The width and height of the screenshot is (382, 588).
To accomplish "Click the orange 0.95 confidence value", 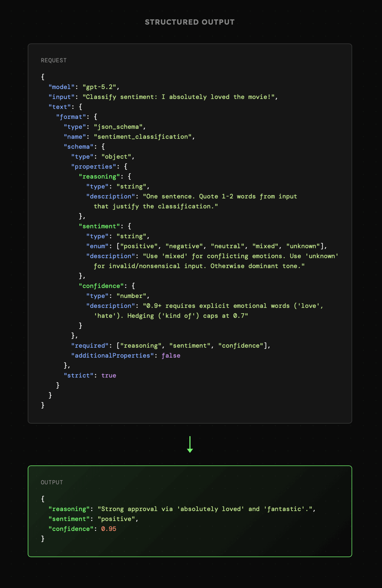I will pos(109,529).
